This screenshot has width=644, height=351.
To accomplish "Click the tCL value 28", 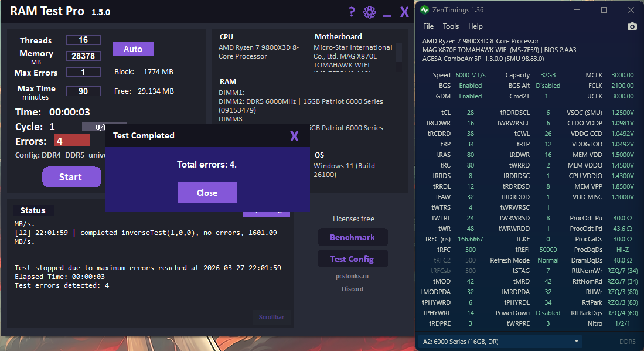I will [x=471, y=113].
